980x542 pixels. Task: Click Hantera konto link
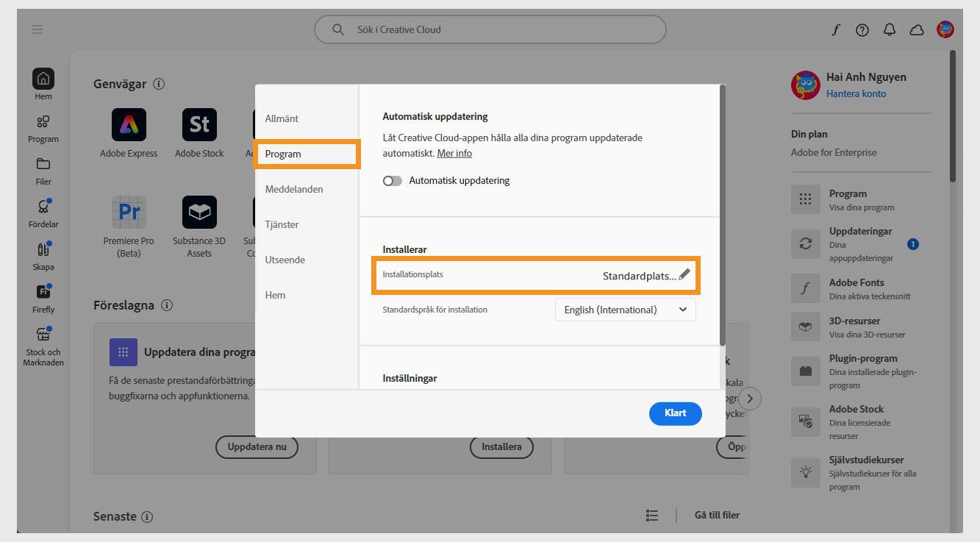[x=856, y=93]
